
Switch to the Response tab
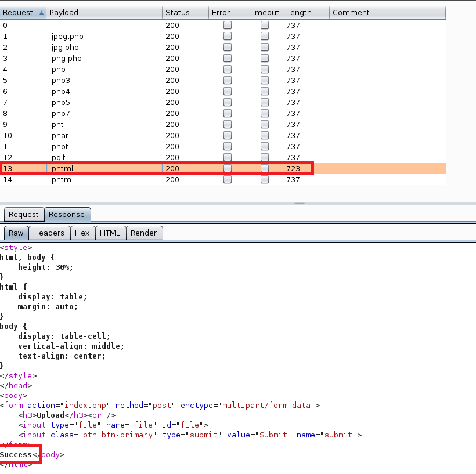(66, 214)
